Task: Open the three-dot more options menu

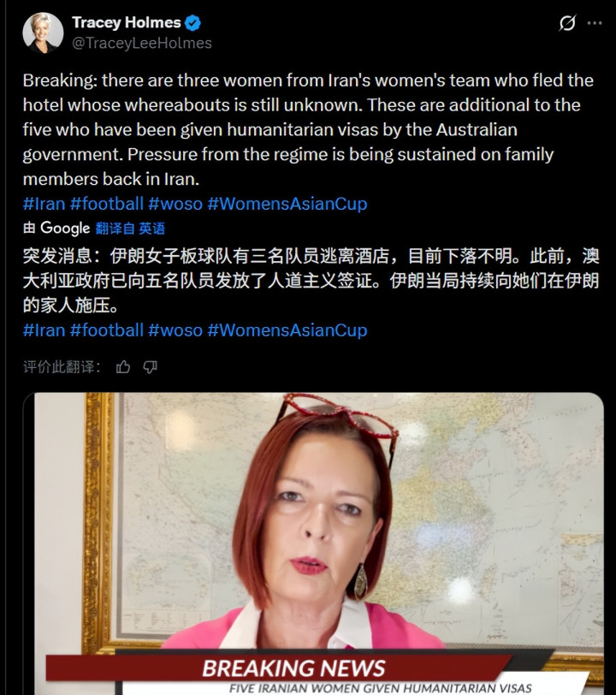Action: (595, 22)
